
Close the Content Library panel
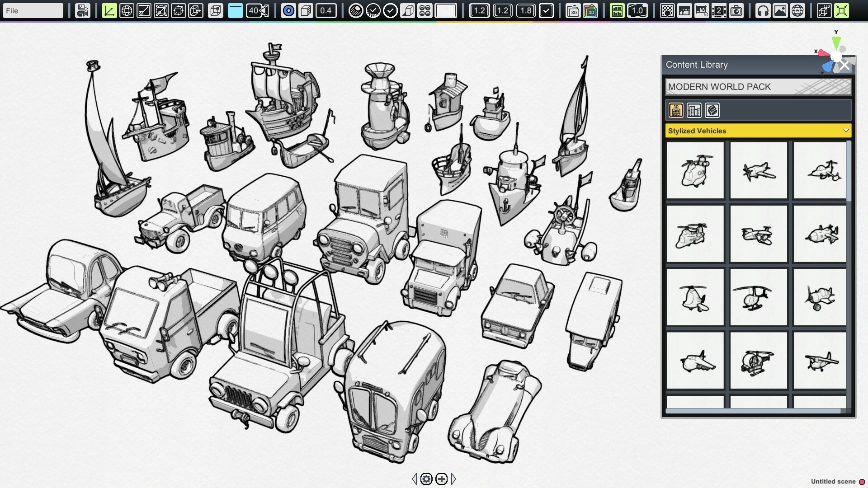tap(844, 66)
